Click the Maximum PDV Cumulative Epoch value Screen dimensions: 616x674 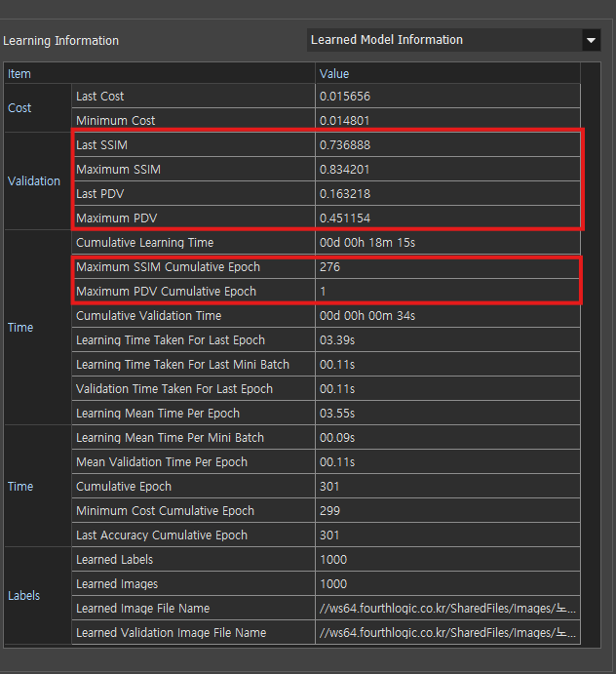(324, 292)
